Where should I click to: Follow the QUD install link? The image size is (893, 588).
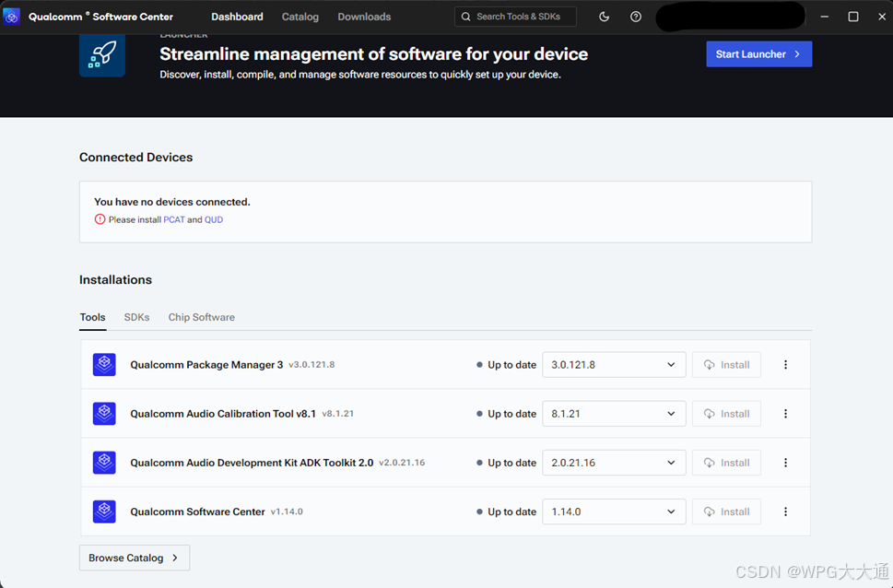pos(214,219)
